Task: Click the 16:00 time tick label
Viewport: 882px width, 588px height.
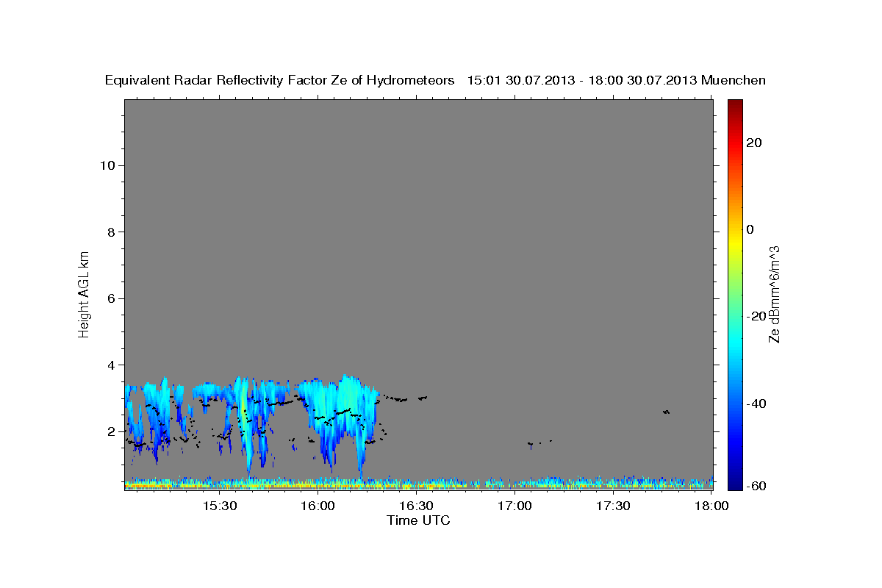Action: 318,506
